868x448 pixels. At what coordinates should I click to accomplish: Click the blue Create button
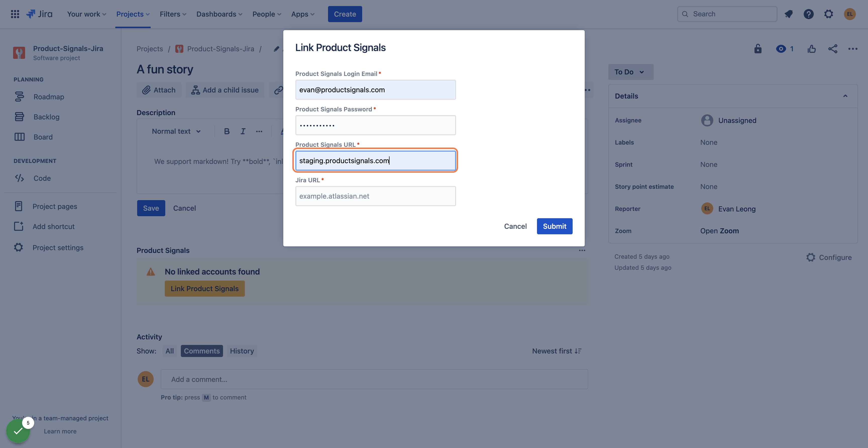click(x=345, y=14)
